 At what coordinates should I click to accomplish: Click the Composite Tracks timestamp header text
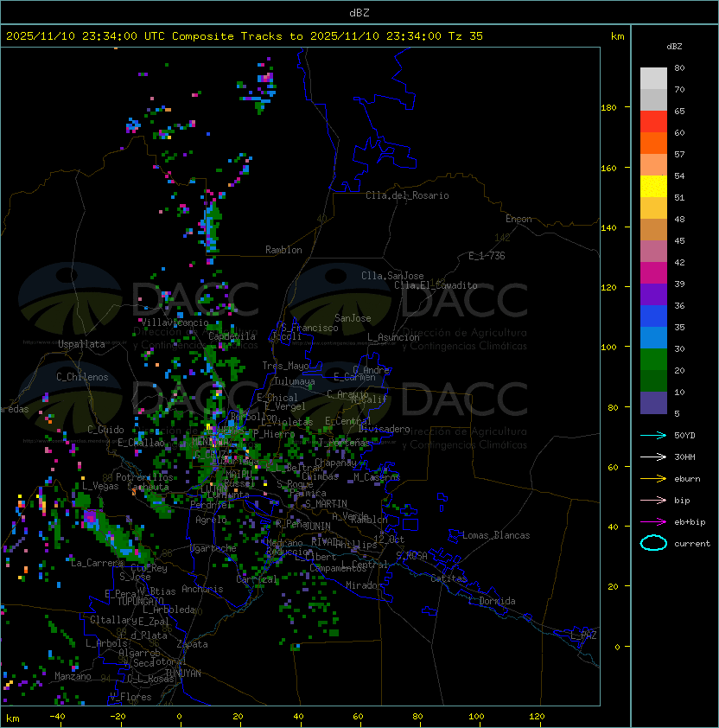click(245, 36)
